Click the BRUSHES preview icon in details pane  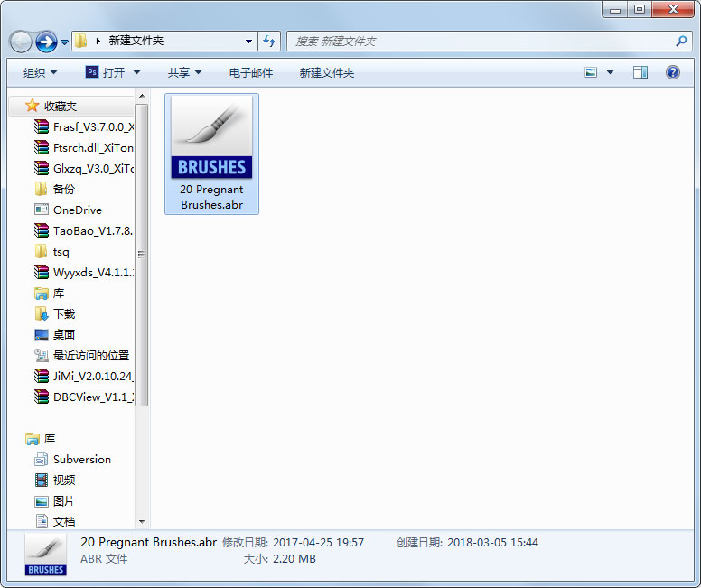click(45, 555)
